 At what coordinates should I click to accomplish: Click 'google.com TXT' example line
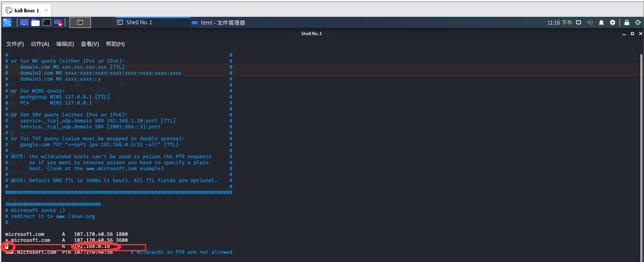coord(99,145)
